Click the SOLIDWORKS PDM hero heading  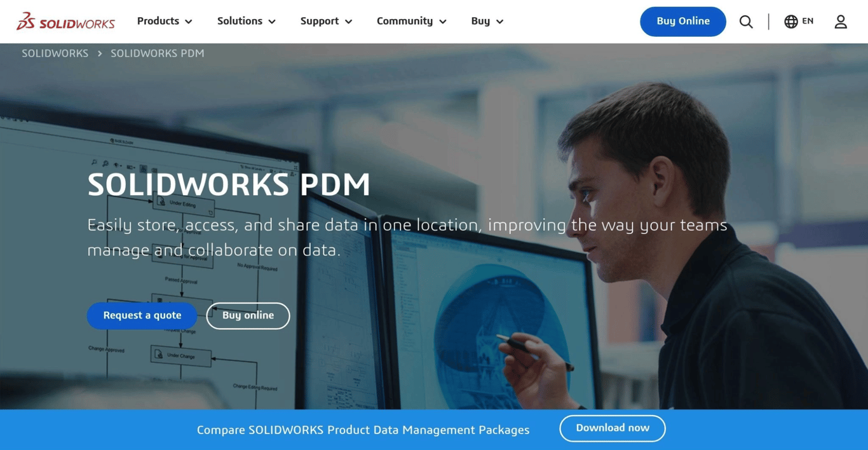click(x=229, y=185)
